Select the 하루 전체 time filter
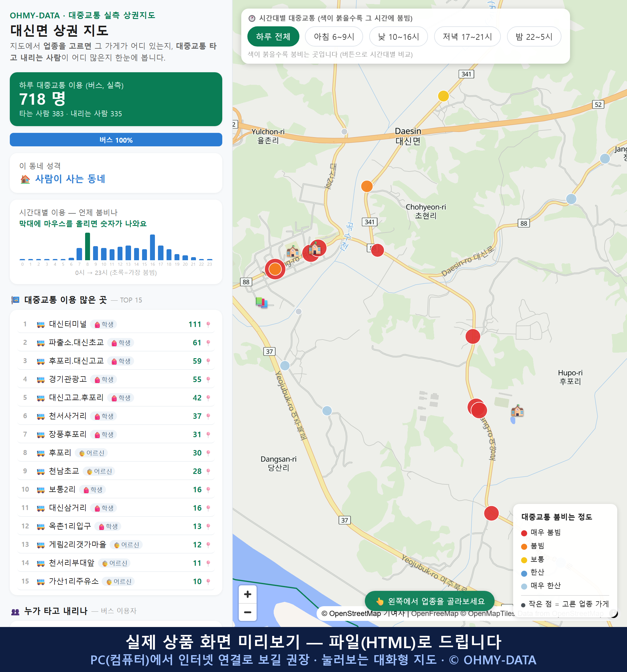 click(x=273, y=36)
